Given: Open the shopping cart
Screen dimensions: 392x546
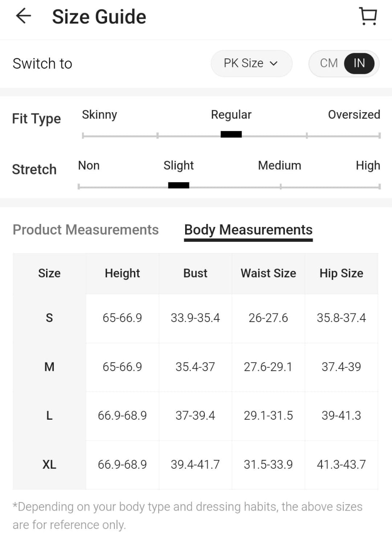Looking at the screenshot, I should [368, 16].
